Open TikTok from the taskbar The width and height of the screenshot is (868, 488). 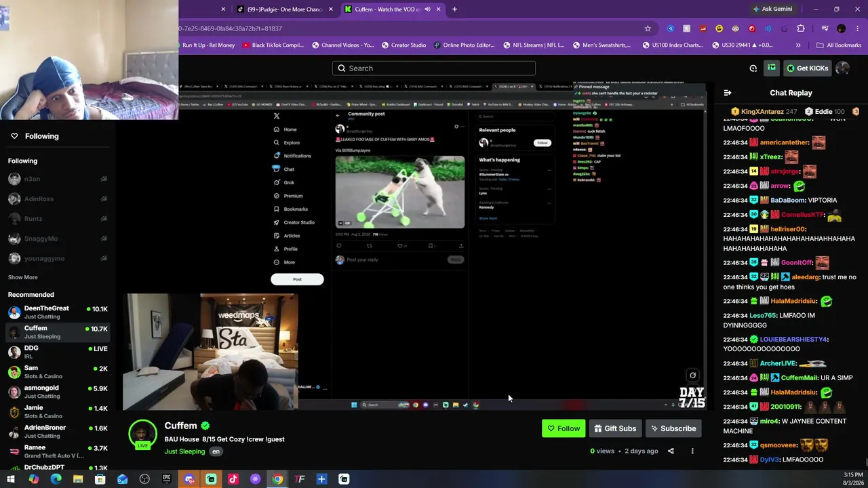(x=233, y=479)
